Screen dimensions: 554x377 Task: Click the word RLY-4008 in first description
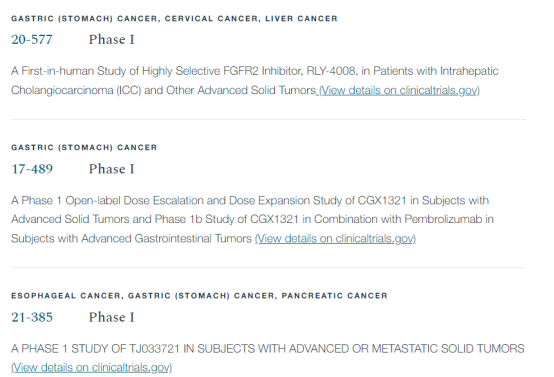click(332, 71)
